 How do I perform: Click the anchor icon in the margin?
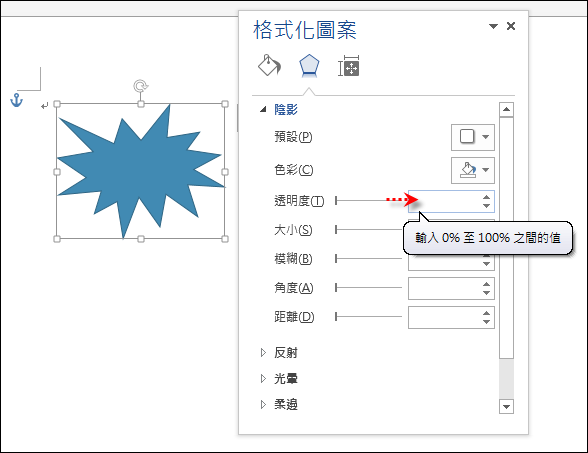[x=16, y=100]
